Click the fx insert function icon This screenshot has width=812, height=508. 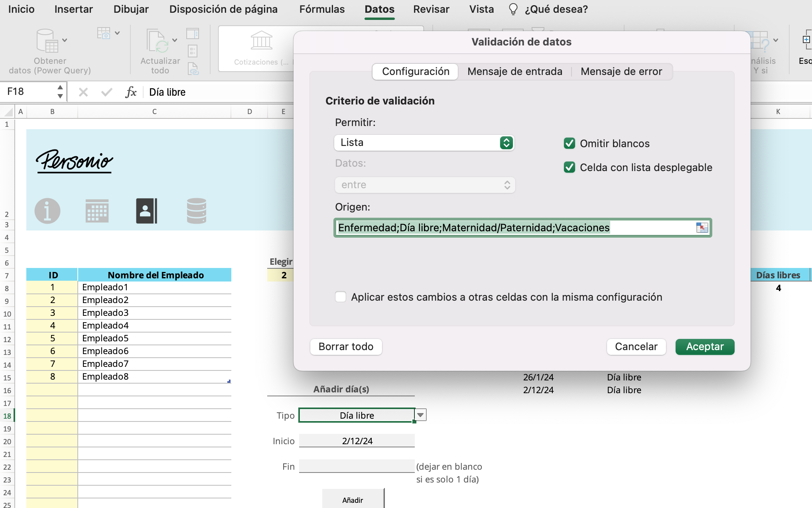(131, 92)
